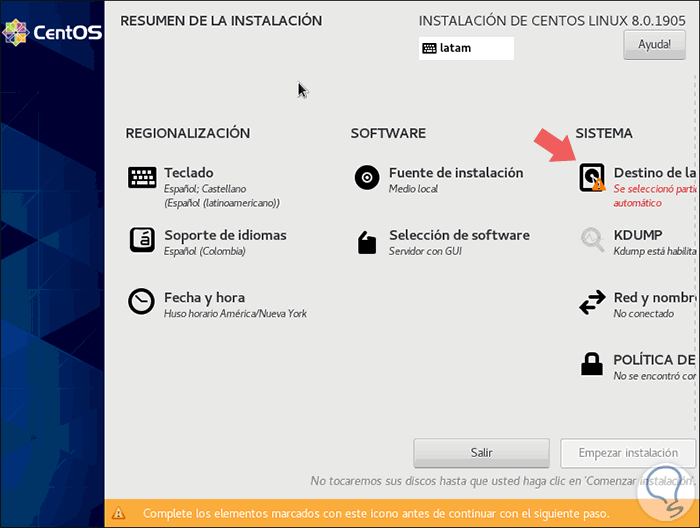Click 'Medio local' text

click(x=413, y=189)
